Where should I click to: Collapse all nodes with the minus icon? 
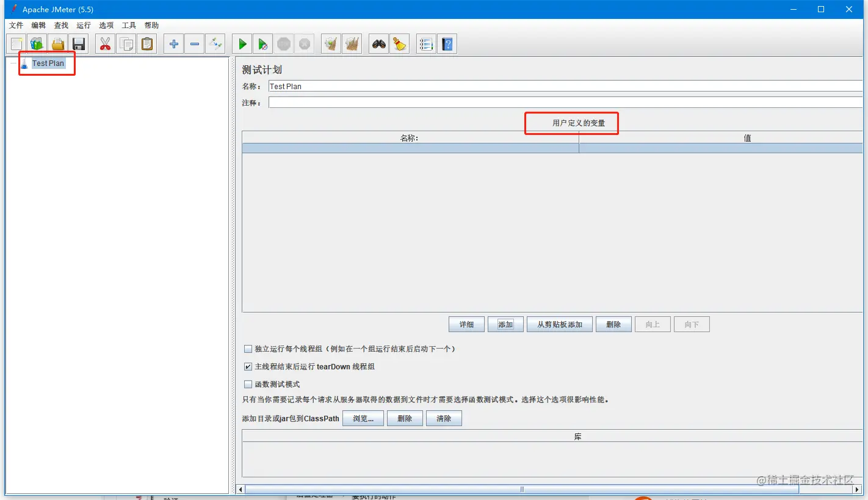(195, 44)
